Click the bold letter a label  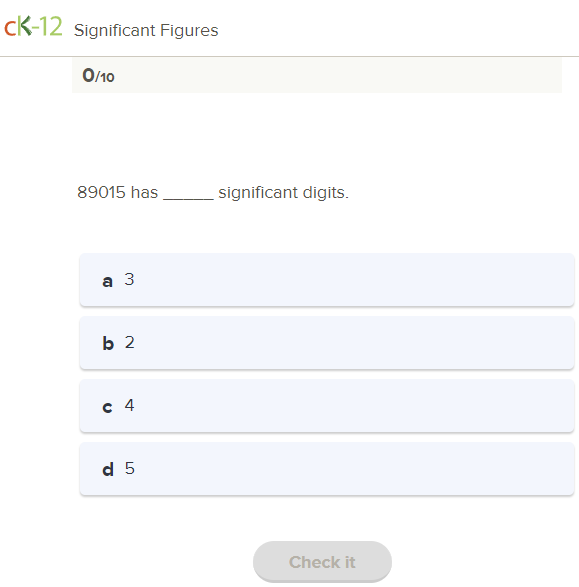[x=107, y=281]
